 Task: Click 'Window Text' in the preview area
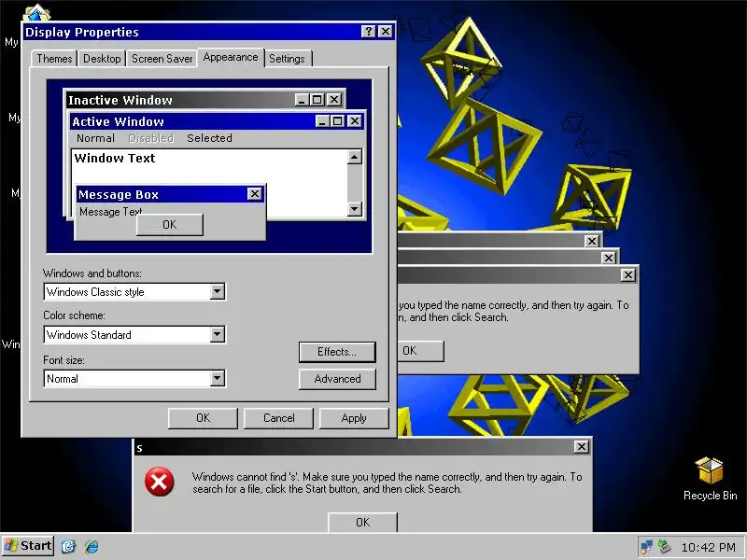tap(115, 158)
